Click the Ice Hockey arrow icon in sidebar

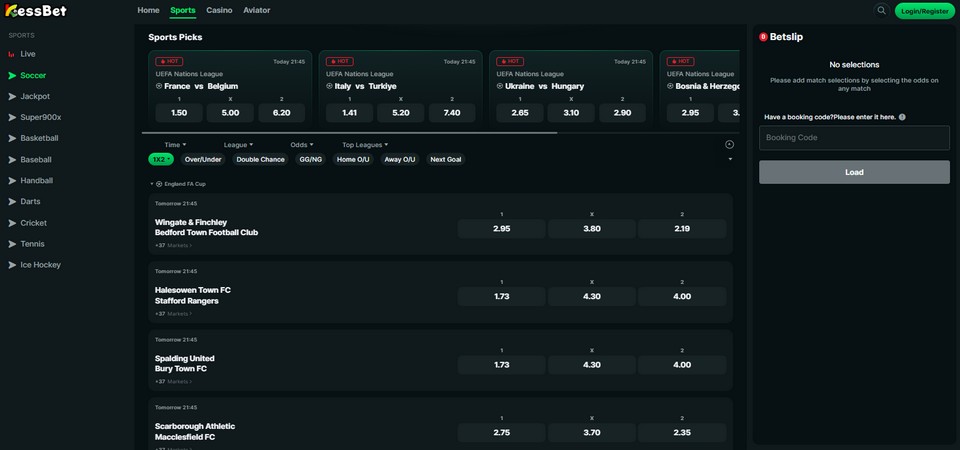[x=12, y=265]
